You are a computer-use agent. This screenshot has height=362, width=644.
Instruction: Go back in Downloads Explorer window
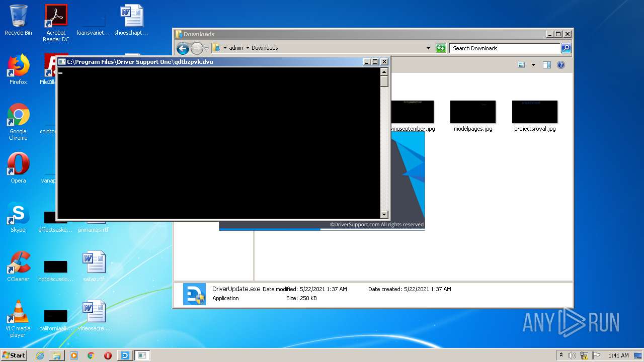coord(183,48)
